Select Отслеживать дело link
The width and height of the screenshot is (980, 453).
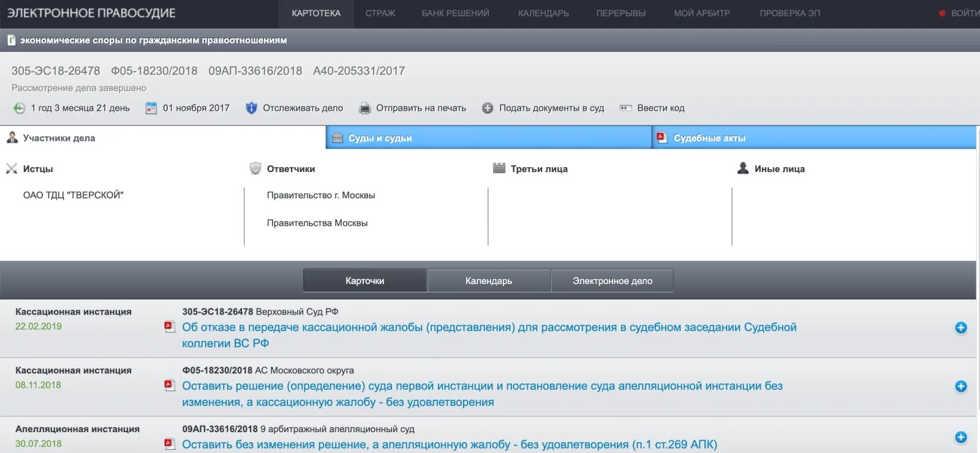click(303, 108)
